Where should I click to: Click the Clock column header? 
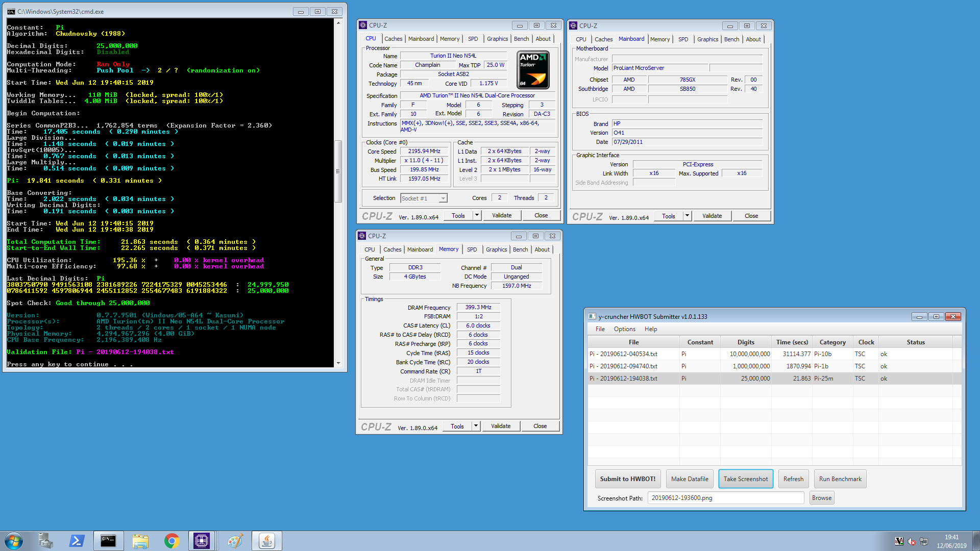point(866,342)
